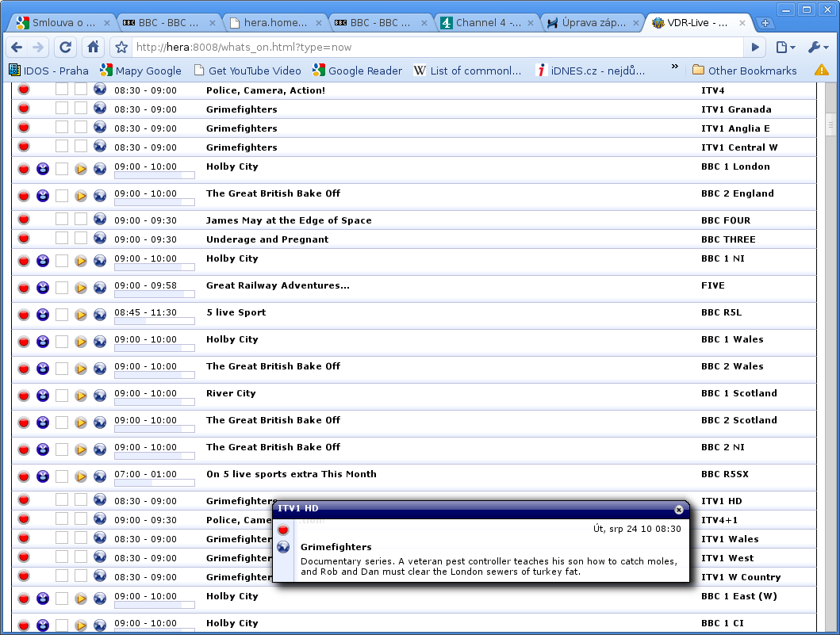Viewport: 840px width, 635px height.
Task: Open Chrome page menu dropdown
Action: click(x=785, y=47)
